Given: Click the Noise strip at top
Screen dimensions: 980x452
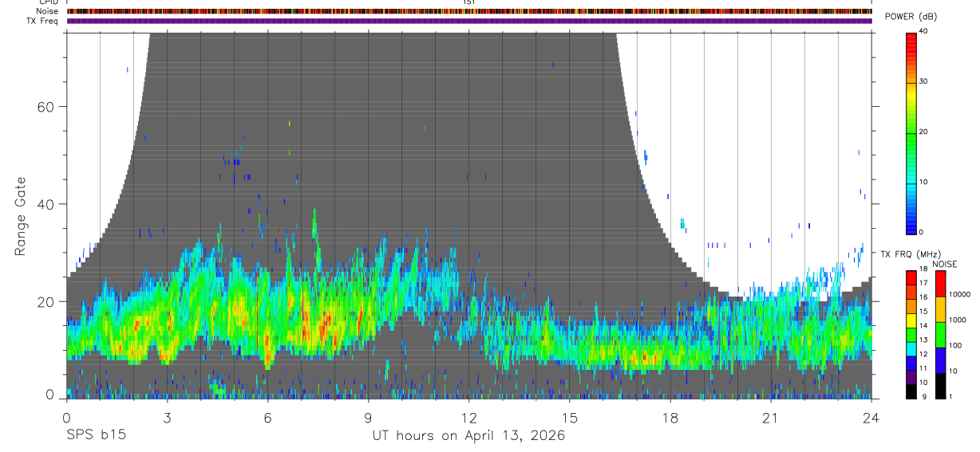Looking at the screenshot, I should 469,11.
